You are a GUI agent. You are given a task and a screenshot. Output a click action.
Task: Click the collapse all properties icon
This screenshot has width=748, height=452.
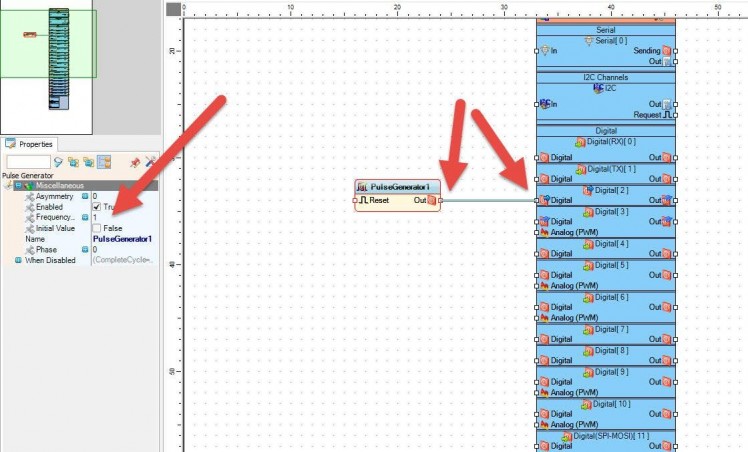pyautogui.click(x=89, y=162)
